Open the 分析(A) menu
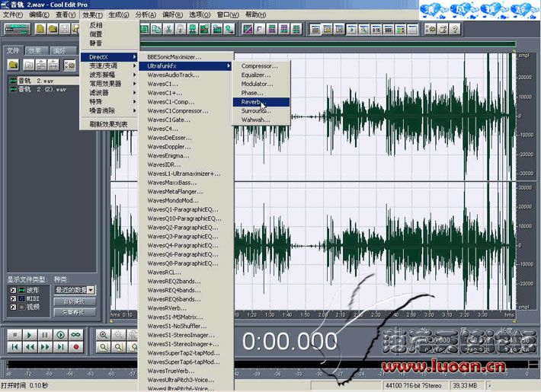This screenshot has width=541, height=392. [146, 14]
